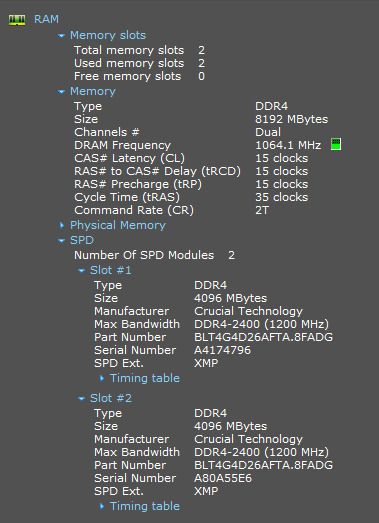The height and width of the screenshot is (523, 379).
Task: Click the green DRAM Frequency graph icon
Action: click(x=336, y=145)
